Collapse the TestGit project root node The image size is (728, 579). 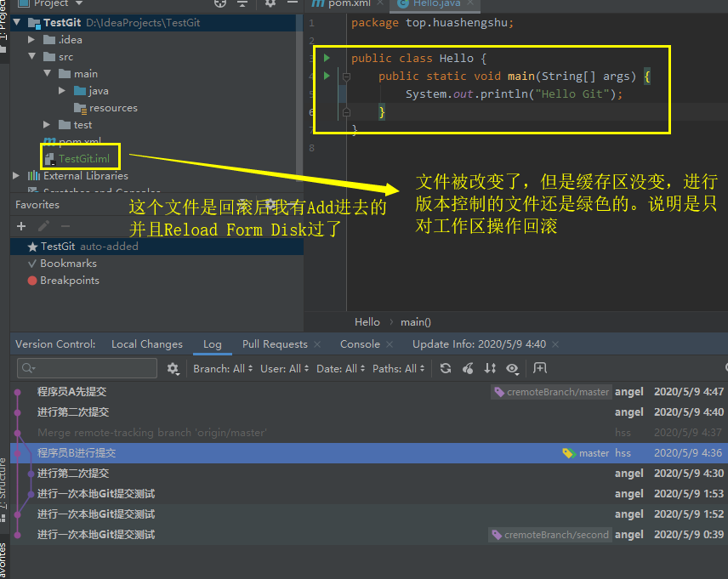pyautogui.click(x=18, y=22)
